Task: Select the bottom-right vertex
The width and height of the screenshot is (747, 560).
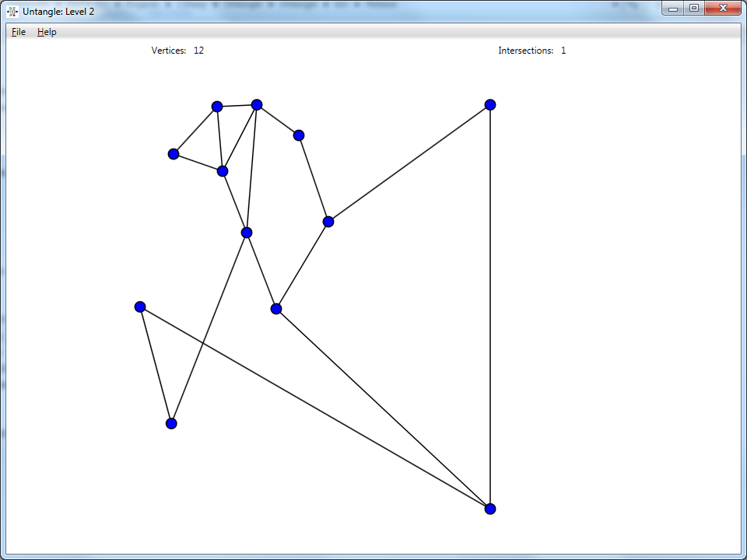Action: [489, 508]
